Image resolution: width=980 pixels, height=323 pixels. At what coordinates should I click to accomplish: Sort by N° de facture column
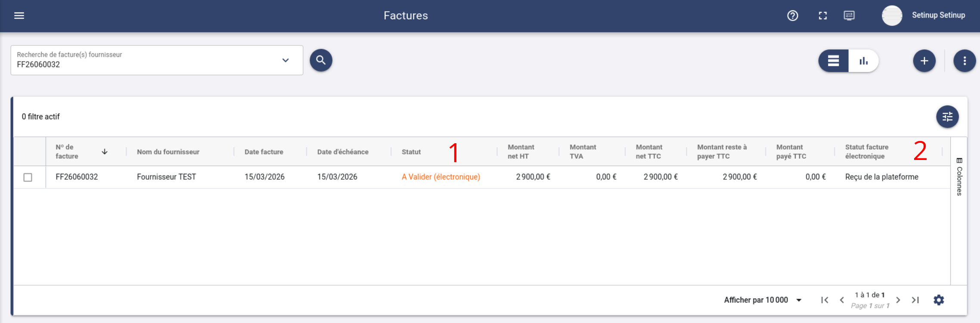[x=67, y=151]
